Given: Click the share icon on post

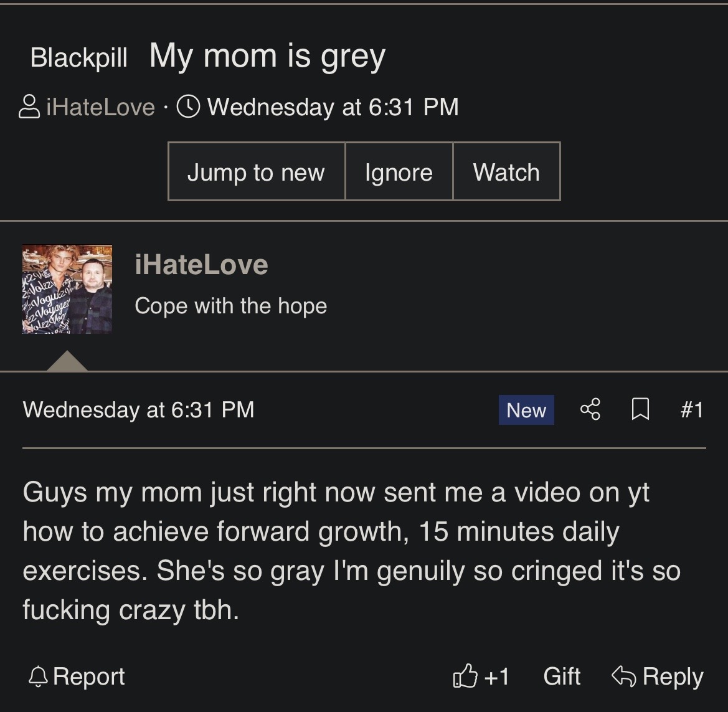Looking at the screenshot, I should (x=590, y=410).
